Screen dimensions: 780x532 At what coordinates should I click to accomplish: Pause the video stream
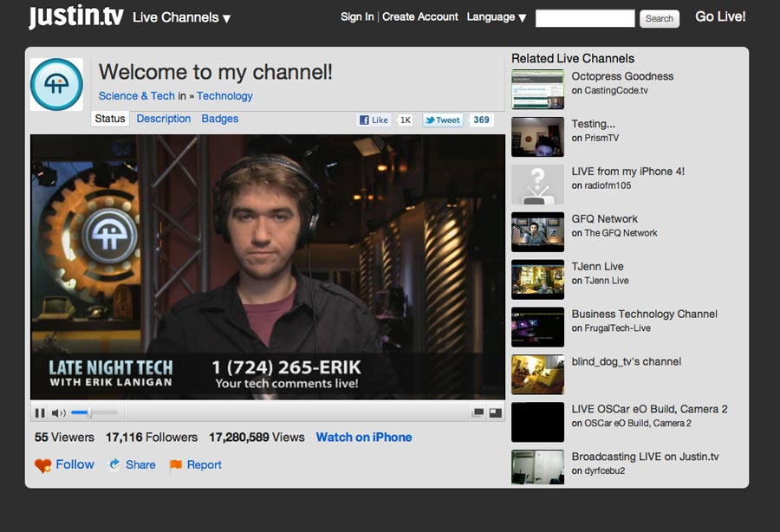point(40,412)
